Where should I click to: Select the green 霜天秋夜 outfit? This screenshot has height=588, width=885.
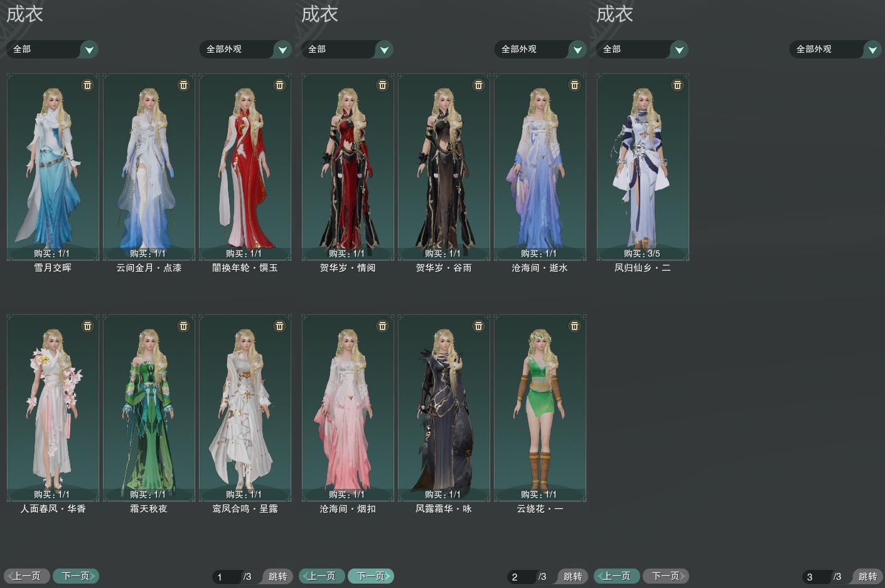coord(149,408)
